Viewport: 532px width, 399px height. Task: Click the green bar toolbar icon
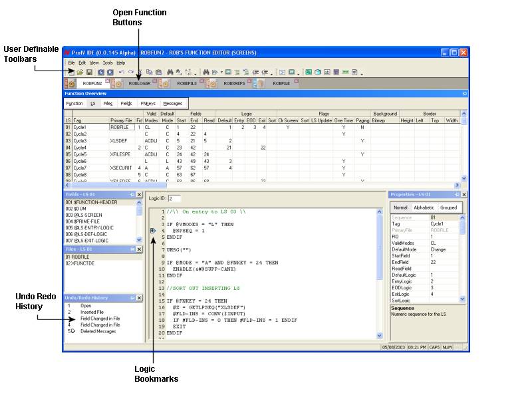(x=345, y=72)
